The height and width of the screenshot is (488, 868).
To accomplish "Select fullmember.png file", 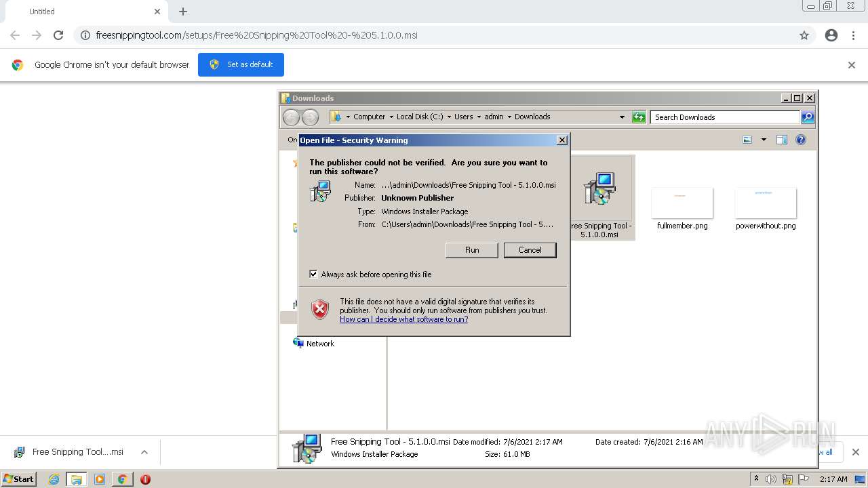I will click(x=682, y=209).
